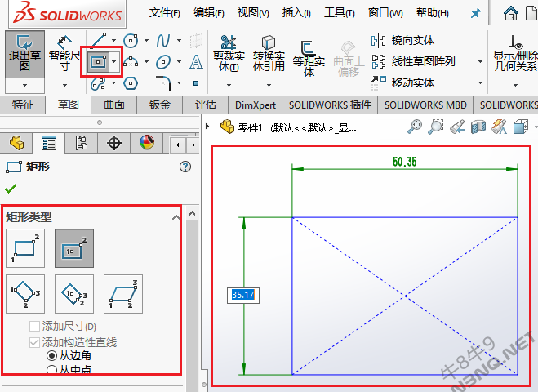Choose Center Rectangle type in panel
The height and width of the screenshot is (392, 538).
[x=74, y=248]
